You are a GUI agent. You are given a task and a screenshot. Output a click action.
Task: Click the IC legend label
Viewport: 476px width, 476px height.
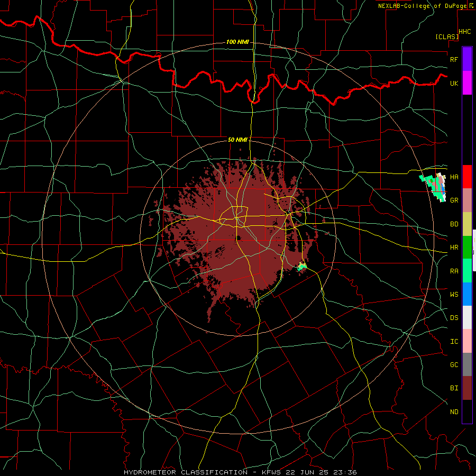[454, 342]
